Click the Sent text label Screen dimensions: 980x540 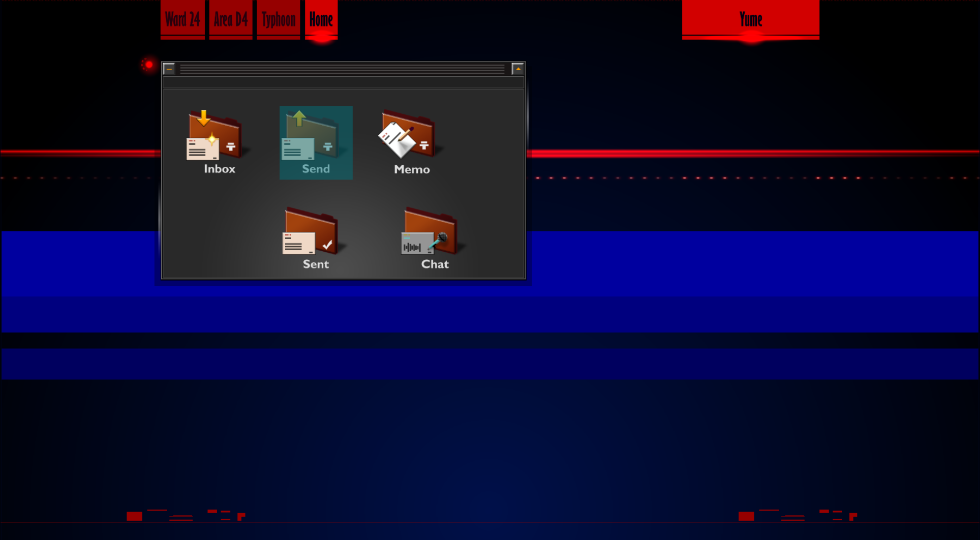point(316,264)
